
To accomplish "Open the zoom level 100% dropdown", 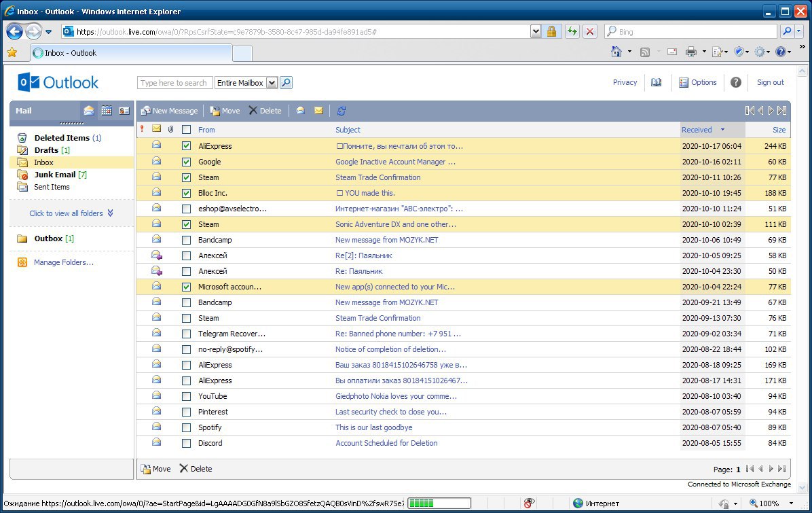I will coord(791,503).
